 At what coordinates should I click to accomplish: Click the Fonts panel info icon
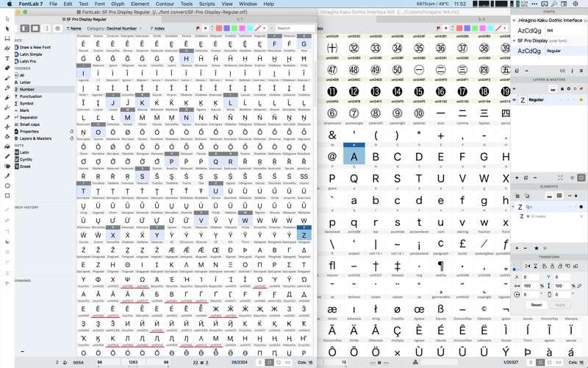click(x=573, y=71)
